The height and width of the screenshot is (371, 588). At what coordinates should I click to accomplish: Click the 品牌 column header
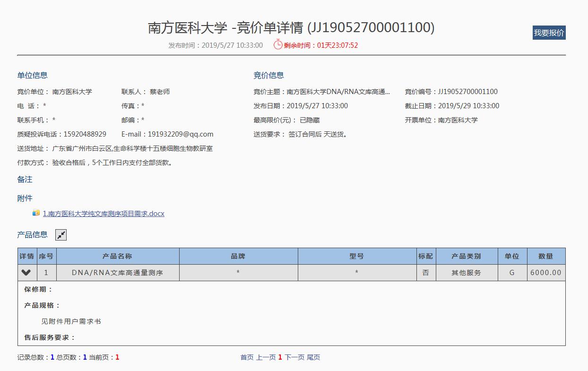click(238, 256)
